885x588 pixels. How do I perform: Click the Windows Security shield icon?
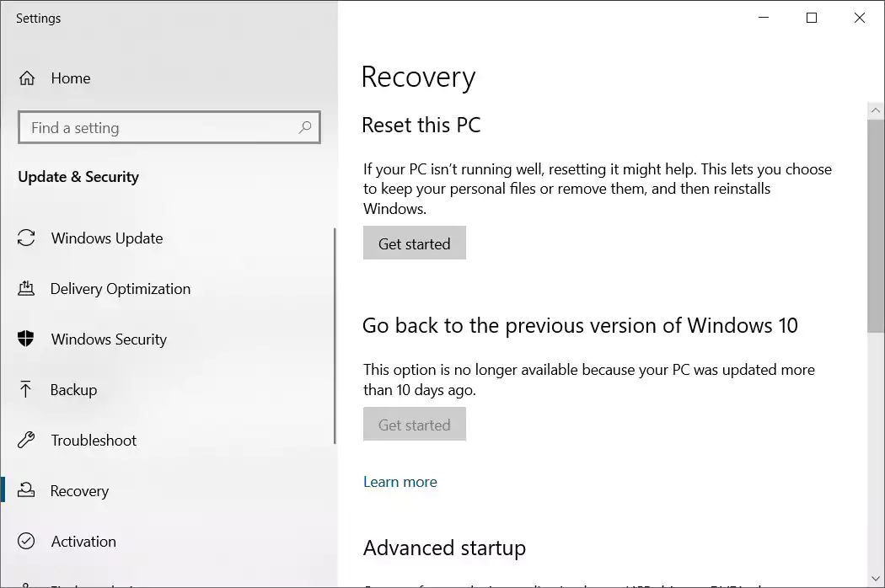pos(26,339)
